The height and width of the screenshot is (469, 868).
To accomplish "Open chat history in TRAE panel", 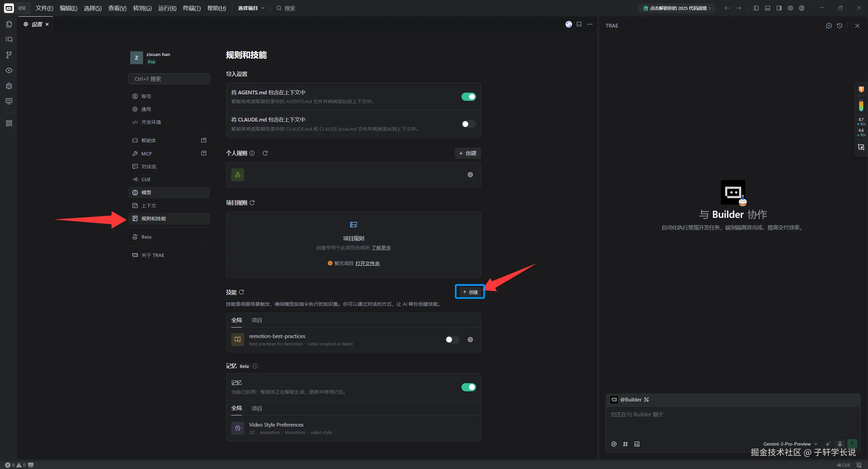I will 840,26.
